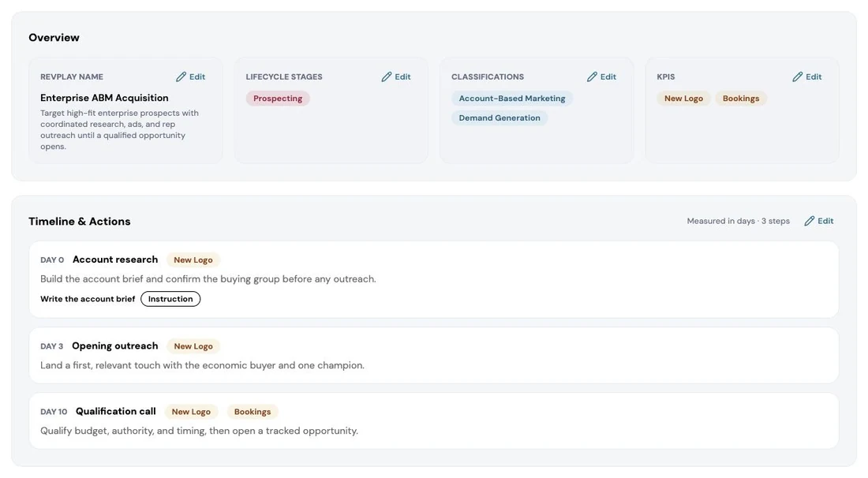Click 'Measured in days · 3 steps' text
This screenshot has height=478, width=868.
739,221
